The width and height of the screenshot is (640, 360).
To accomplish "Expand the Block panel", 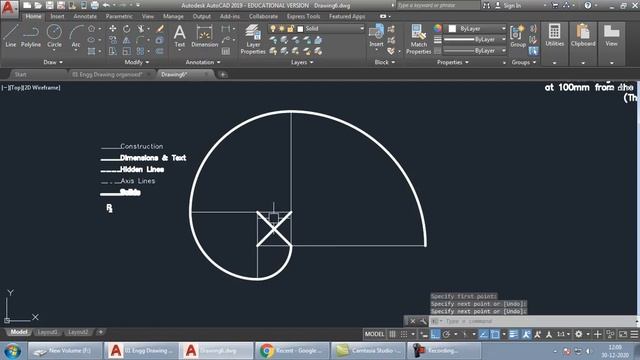I will pyautogui.click(x=385, y=62).
